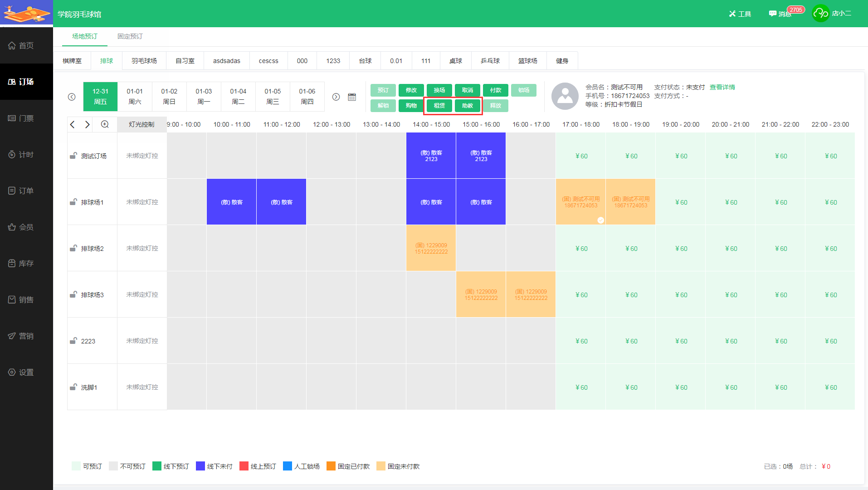Select 排球场2 slot at 17:00-18:00
This screenshot has height=490, width=868.
(x=581, y=249)
